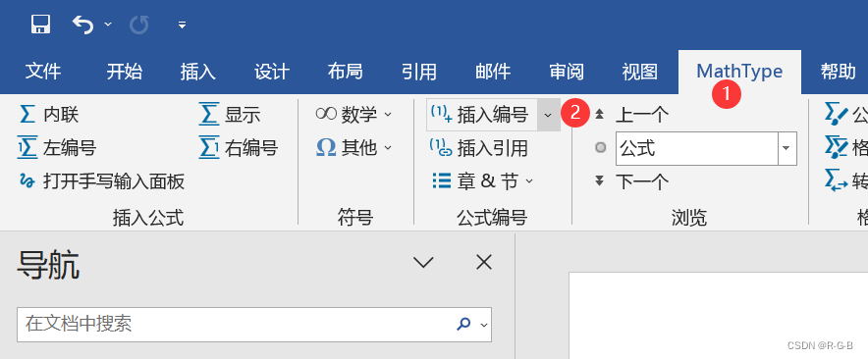
Task: Open the 导航 pane options chevron
Action: click(x=423, y=262)
